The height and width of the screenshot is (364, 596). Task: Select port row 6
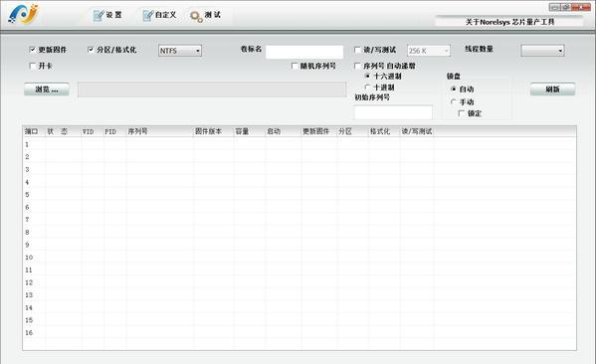(x=299, y=207)
